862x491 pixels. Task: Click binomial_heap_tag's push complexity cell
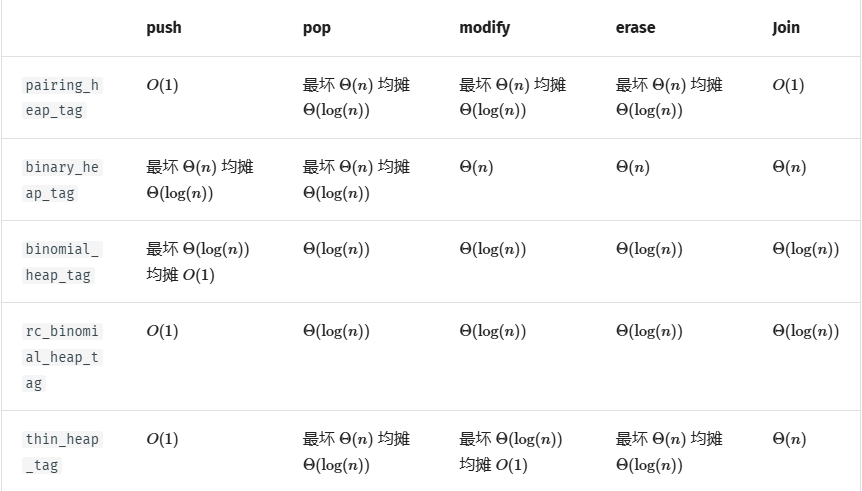tap(197, 262)
